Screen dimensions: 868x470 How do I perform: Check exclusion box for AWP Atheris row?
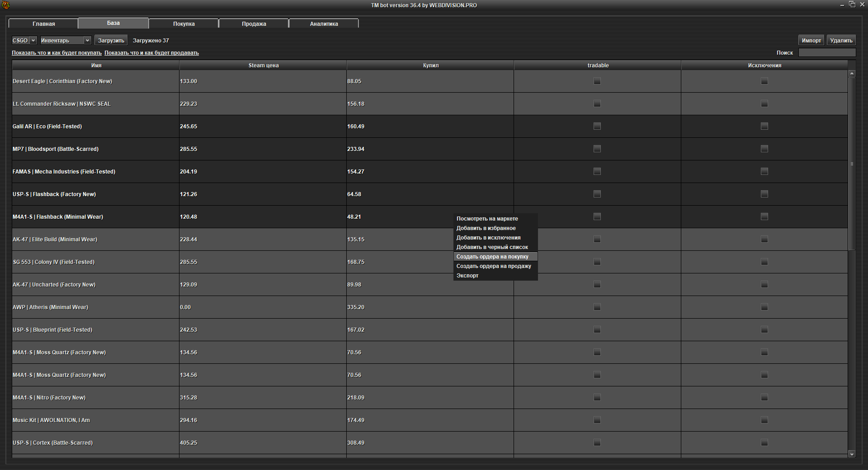pos(764,307)
